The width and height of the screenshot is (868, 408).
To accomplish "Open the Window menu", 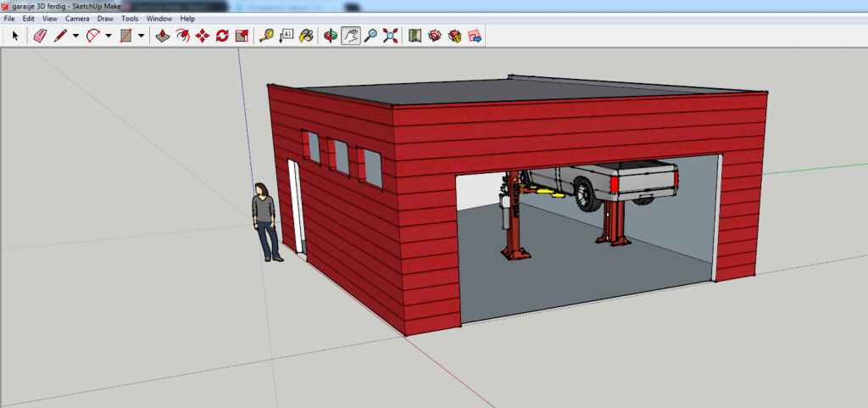I will point(159,18).
